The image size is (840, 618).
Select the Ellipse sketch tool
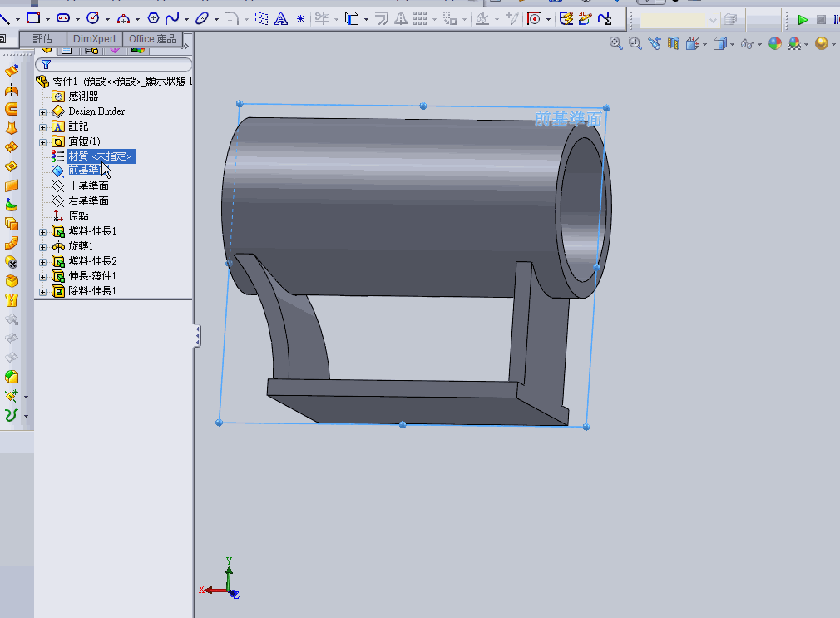tap(202, 19)
